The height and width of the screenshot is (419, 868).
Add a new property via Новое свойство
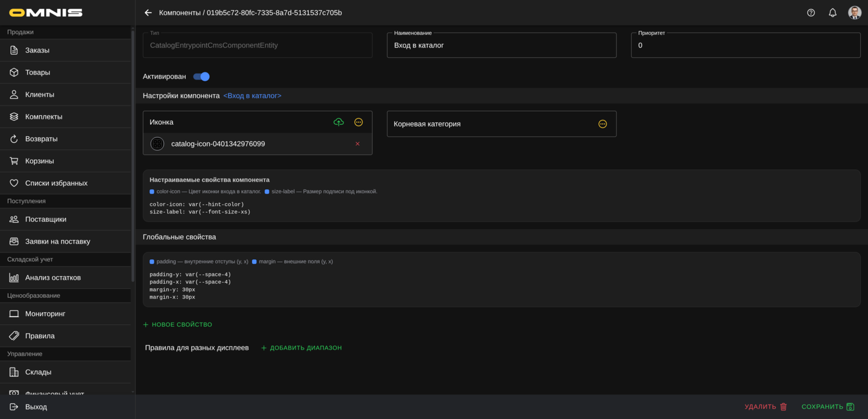coord(178,325)
